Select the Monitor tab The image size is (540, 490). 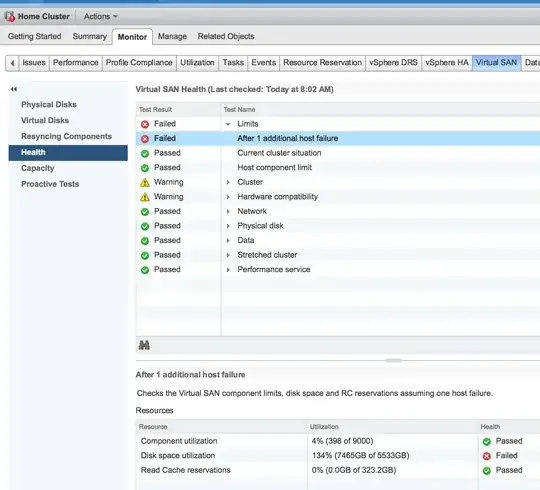(x=132, y=37)
